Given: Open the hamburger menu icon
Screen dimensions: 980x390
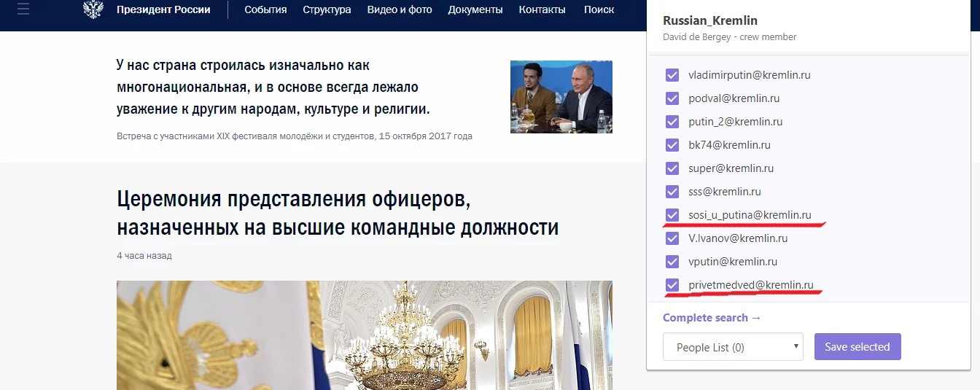Looking at the screenshot, I should coord(23,9).
